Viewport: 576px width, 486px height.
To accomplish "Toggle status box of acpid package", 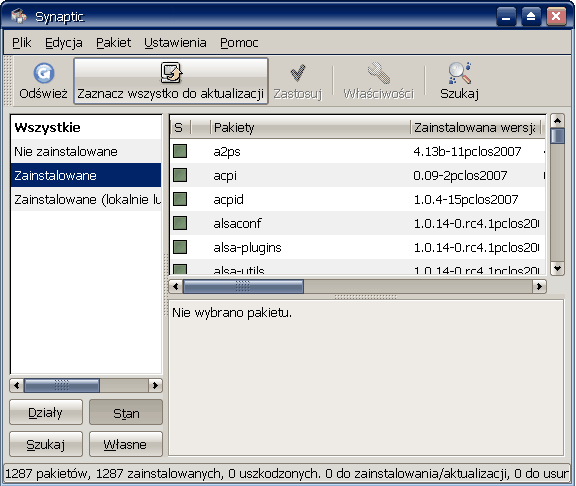I will tap(180, 199).
